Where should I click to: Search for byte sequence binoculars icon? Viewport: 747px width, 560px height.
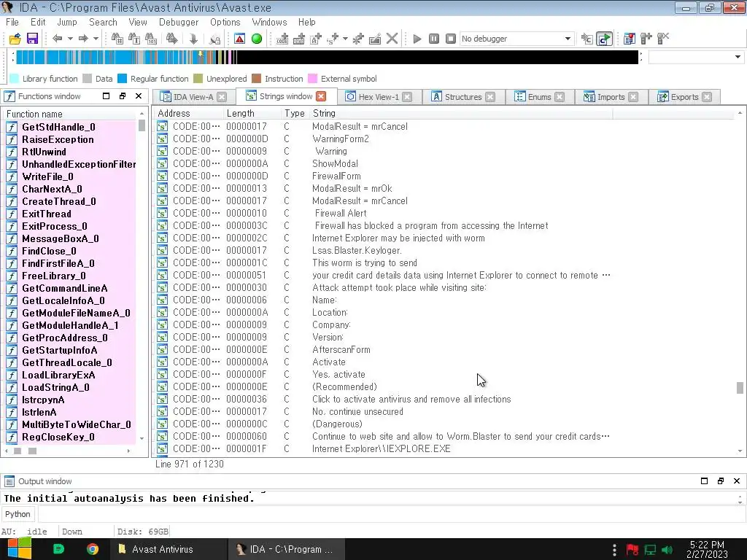[151, 39]
